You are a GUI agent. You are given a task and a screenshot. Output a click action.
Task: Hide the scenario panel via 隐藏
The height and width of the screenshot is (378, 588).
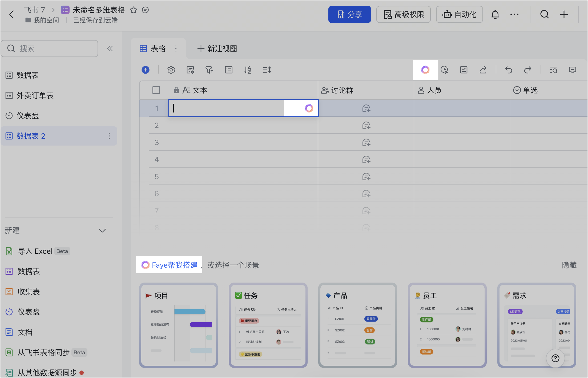click(x=569, y=265)
